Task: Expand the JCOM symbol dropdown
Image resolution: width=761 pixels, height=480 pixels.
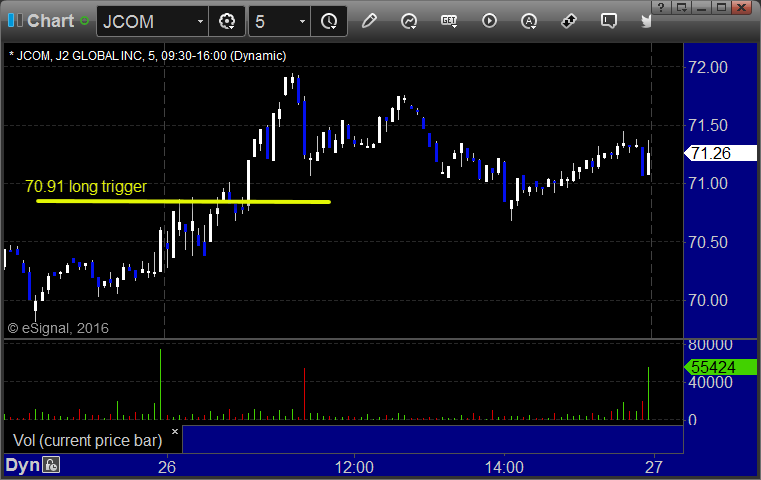Action: coord(200,22)
